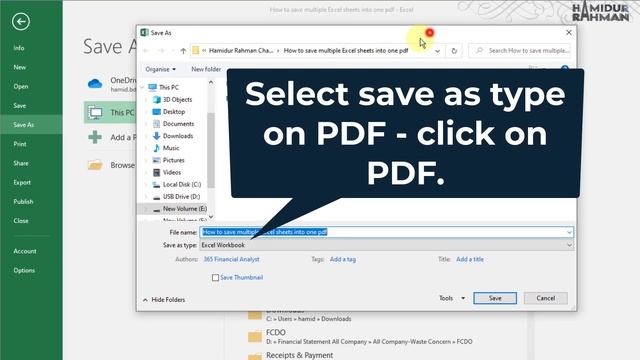This screenshot has height=360, width=640.
Task: Select Music in the folder tree
Action: click(x=171, y=148)
